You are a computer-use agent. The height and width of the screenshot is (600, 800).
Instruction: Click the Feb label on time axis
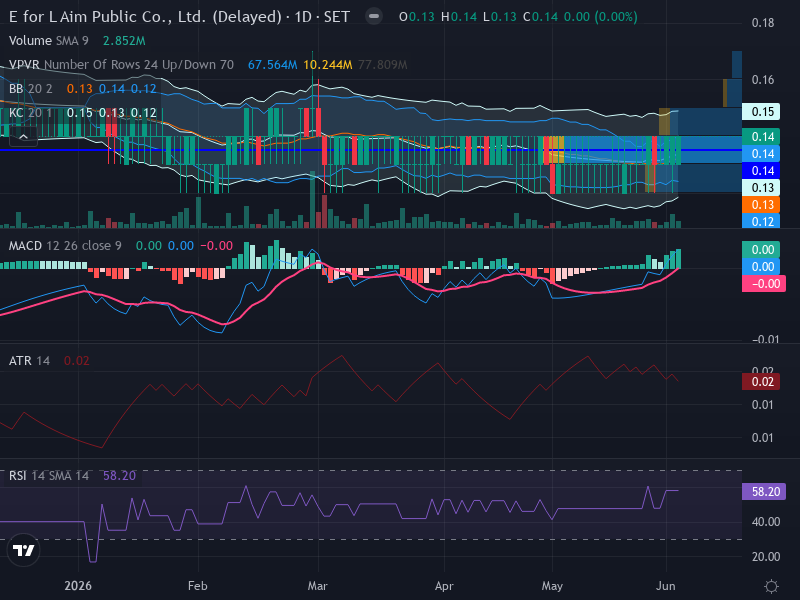pyautogui.click(x=197, y=586)
